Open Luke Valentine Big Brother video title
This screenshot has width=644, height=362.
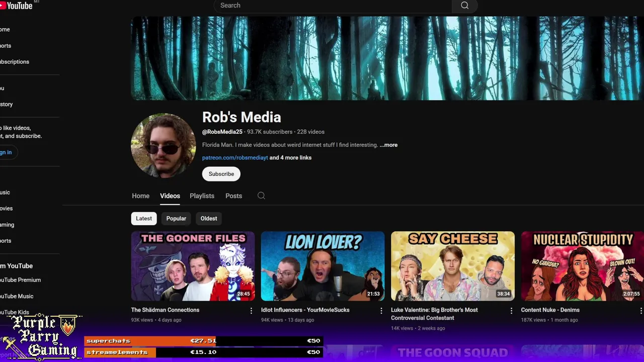point(434,314)
